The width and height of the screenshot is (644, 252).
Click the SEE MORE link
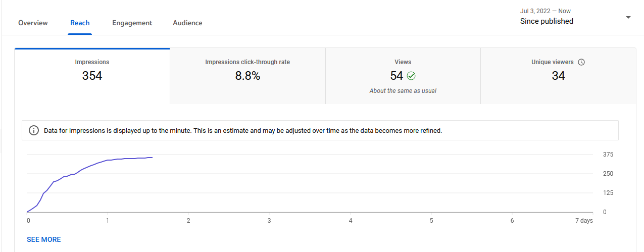click(44, 239)
